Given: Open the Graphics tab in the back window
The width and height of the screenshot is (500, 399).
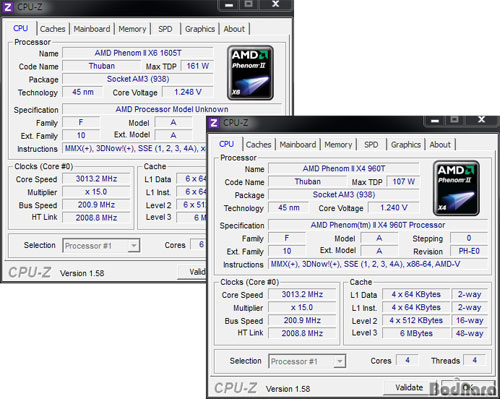Looking at the screenshot, I should click(200, 29).
